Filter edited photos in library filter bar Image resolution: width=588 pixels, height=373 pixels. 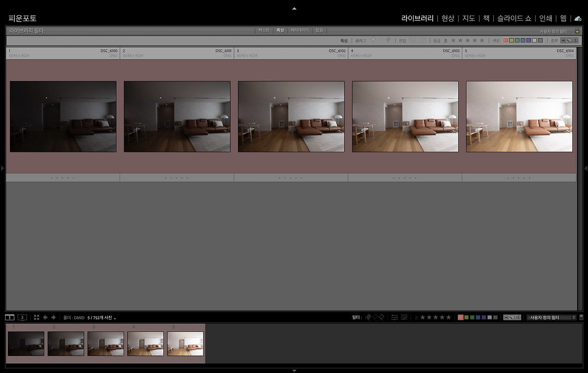pyautogui.click(x=413, y=40)
